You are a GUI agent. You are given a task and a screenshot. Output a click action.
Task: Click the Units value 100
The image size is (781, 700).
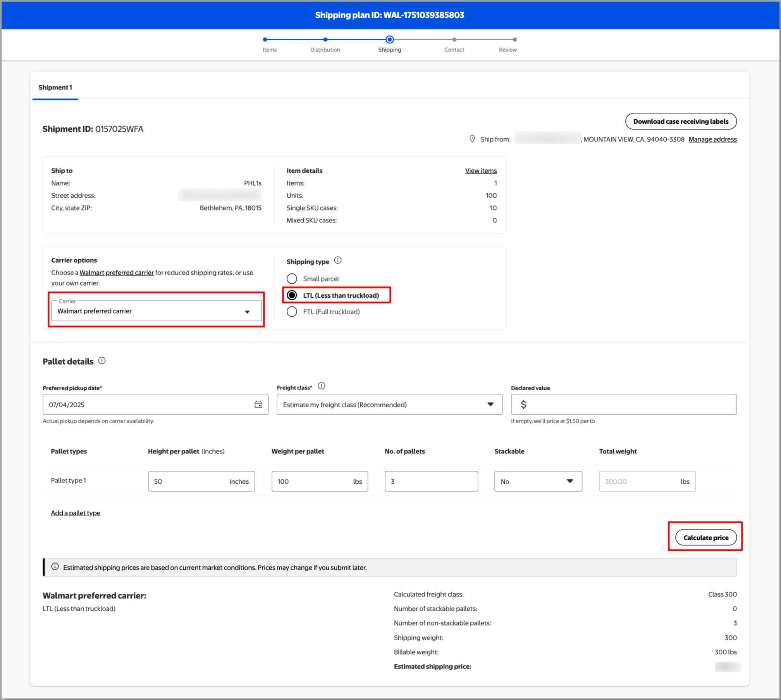(x=491, y=196)
